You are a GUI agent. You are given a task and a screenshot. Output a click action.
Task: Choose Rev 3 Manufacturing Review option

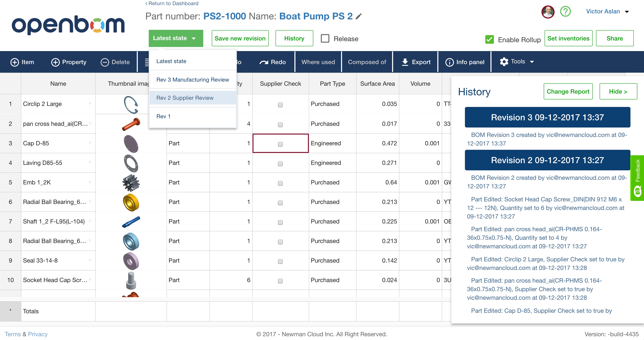(x=192, y=80)
